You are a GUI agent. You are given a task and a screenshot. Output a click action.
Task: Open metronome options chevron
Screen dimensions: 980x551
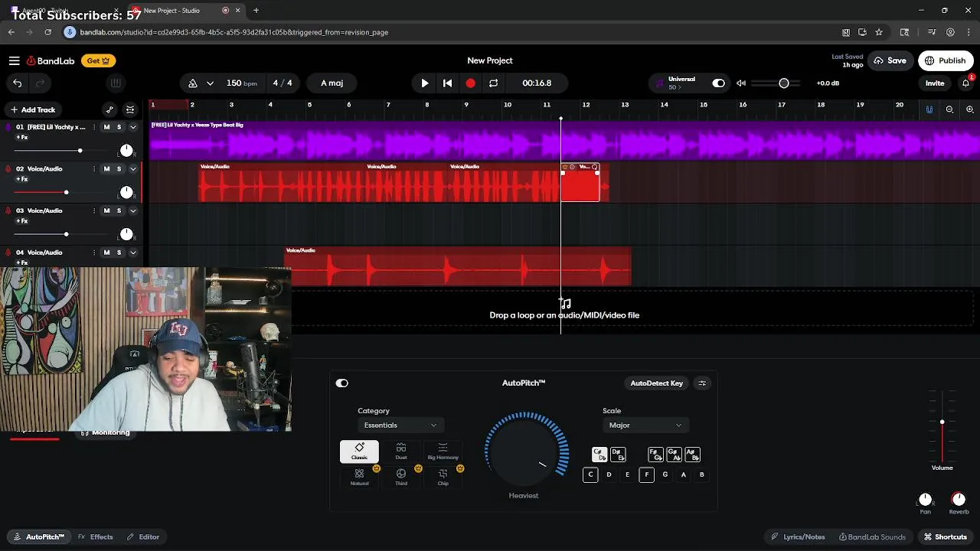(210, 83)
